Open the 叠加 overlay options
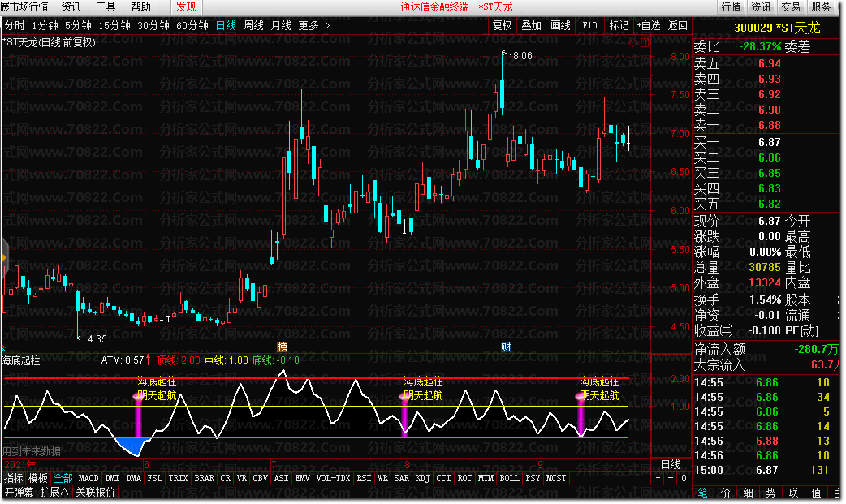The image size is (846, 504). tap(532, 25)
